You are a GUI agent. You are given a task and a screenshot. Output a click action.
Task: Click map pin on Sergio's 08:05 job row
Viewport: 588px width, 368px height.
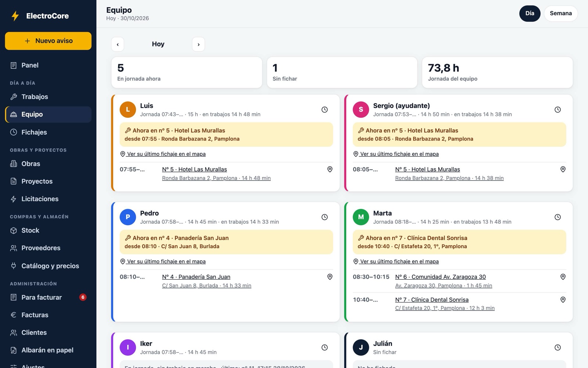563,169
